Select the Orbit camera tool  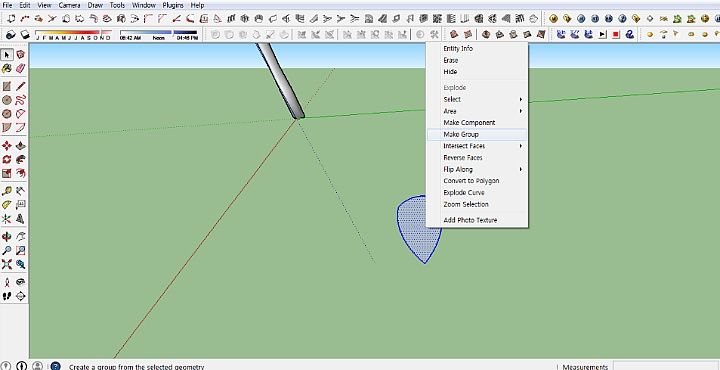pyautogui.click(x=7, y=237)
